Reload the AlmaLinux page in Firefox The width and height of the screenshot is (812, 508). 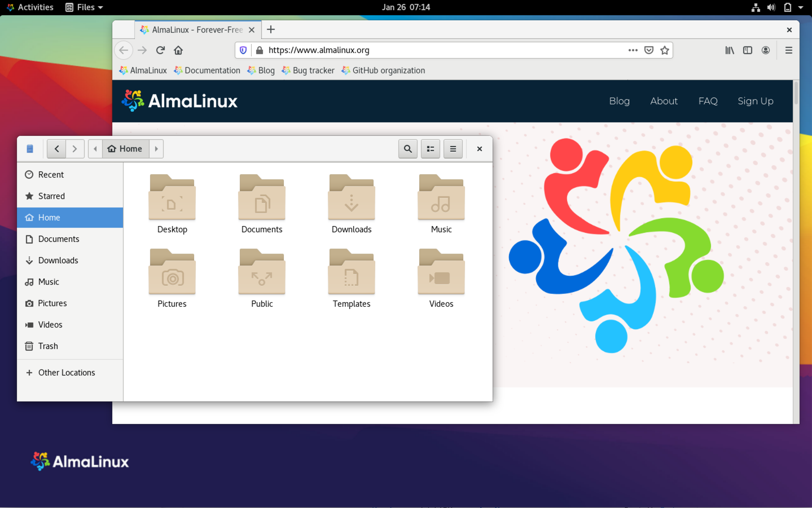(x=160, y=50)
